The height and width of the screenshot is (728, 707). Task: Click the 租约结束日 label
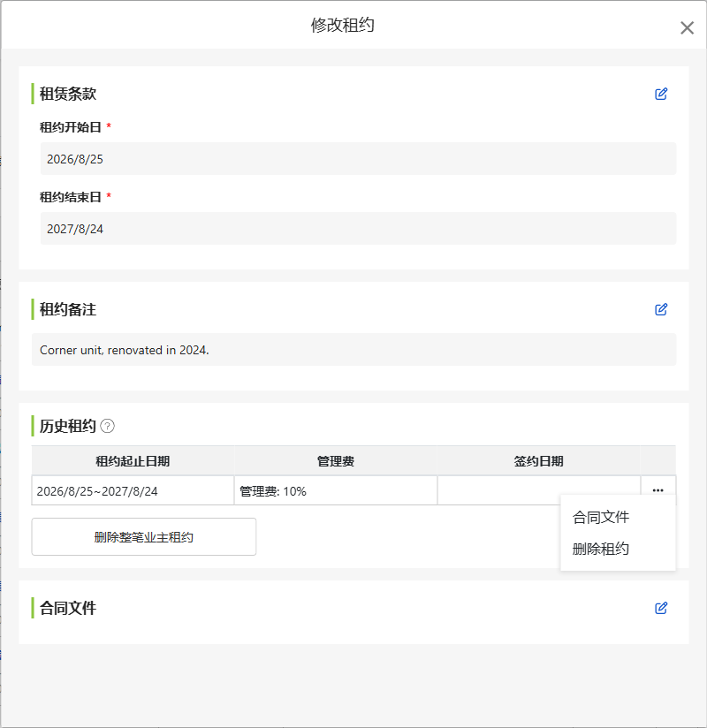point(71,197)
